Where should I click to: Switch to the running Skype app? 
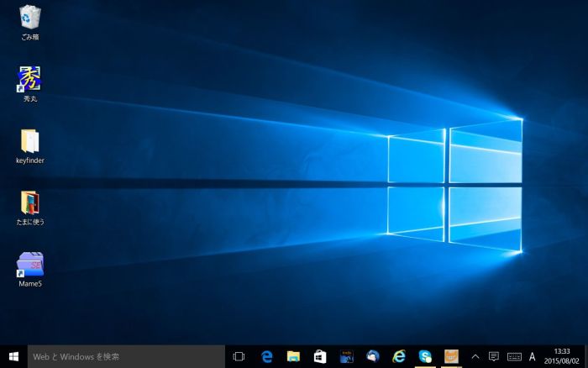pyautogui.click(x=425, y=356)
